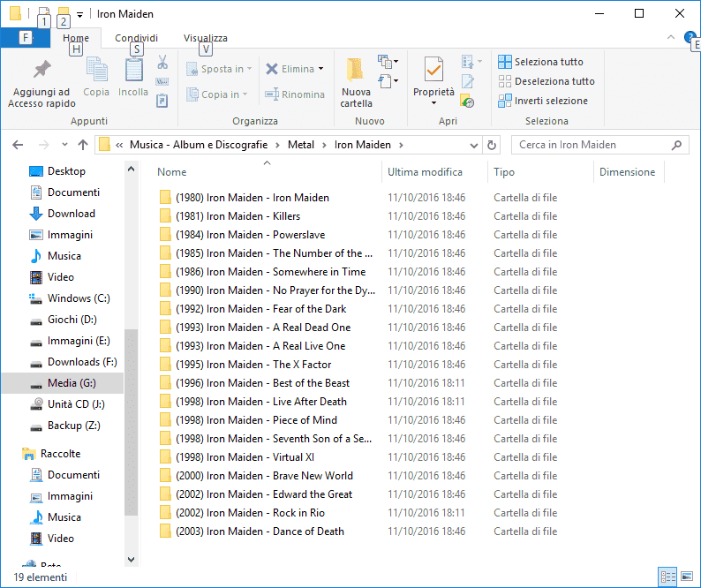Screen dimensions: 701x588
Task: Switch to the Condividi ribbon tab
Action: [136, 39]
